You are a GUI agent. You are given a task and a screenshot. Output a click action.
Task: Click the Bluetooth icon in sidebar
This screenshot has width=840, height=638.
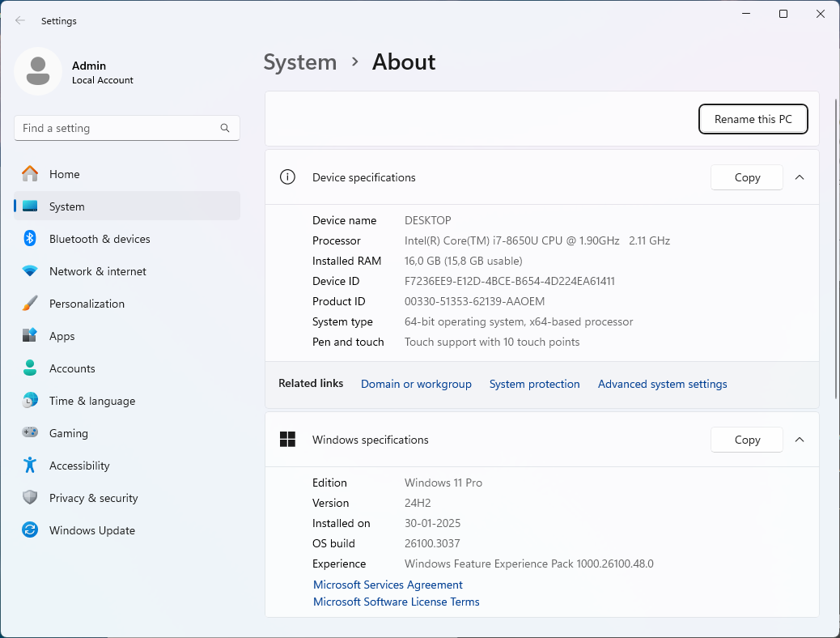(30, 239)
